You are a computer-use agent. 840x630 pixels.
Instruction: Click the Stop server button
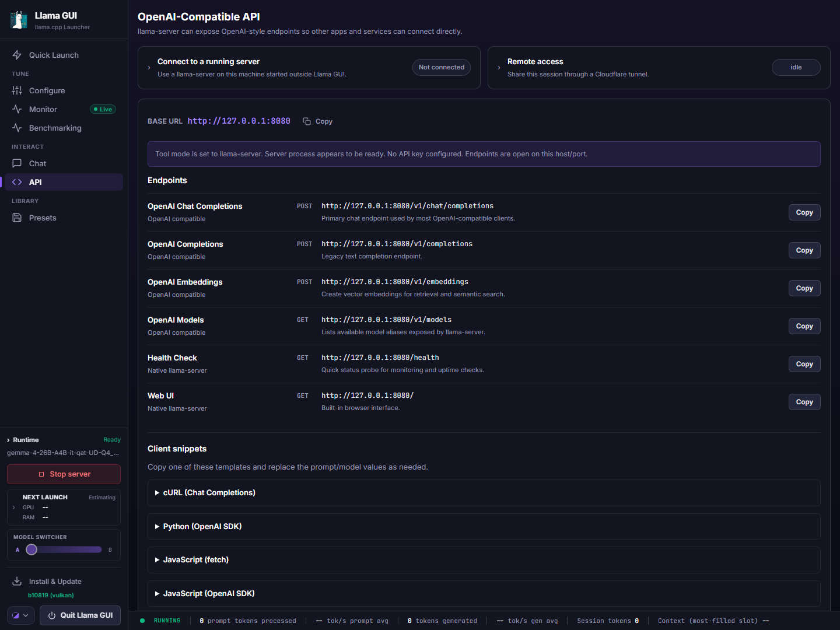64,474
